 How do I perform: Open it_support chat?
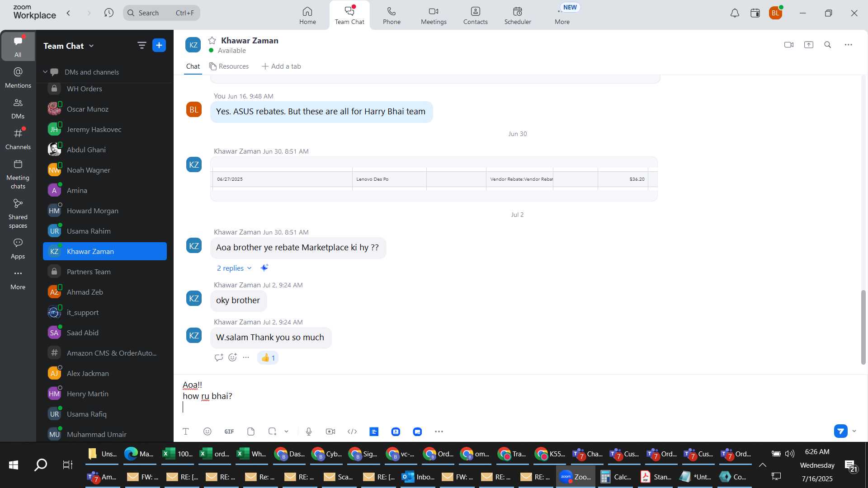point(105,312)
